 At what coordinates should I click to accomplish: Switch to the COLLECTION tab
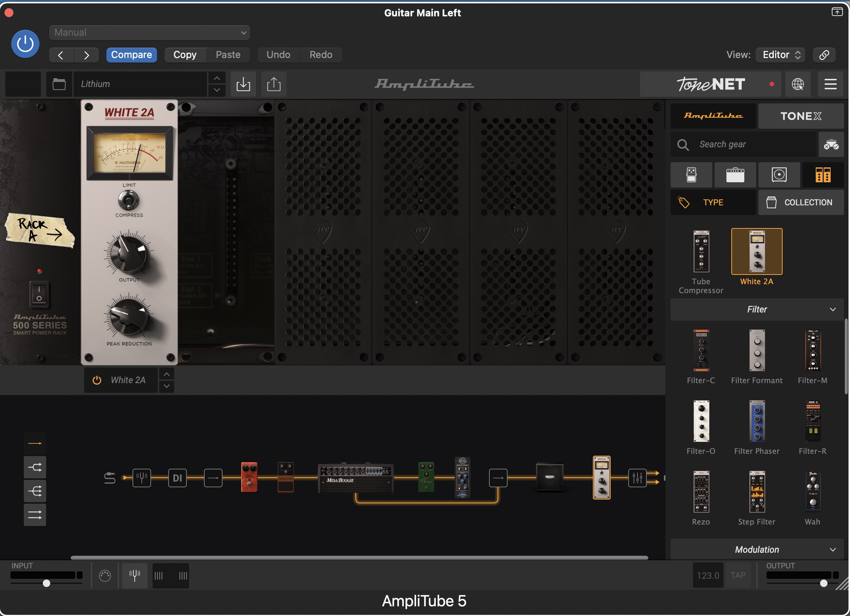[x=801, y=202]
